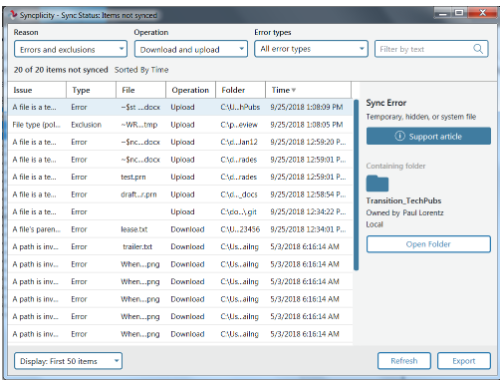
Task: Sort by the Issue column header
Action: [37, 90]
